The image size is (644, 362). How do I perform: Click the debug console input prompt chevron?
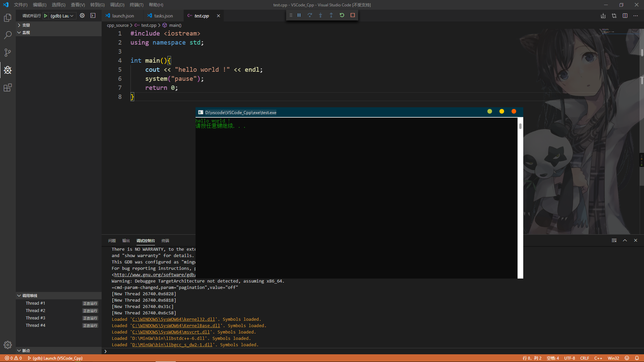105,351
